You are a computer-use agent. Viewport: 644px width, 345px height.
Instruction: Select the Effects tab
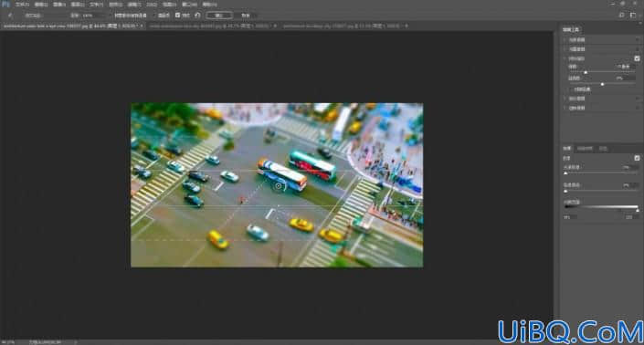[566, 149]
